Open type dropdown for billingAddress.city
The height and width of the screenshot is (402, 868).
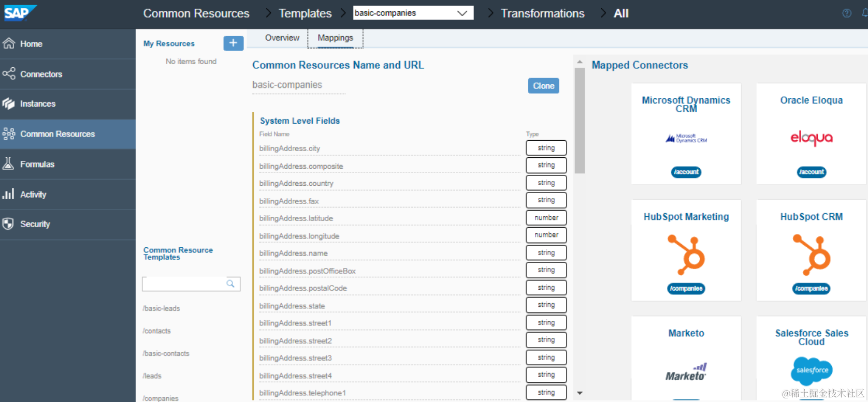[x=546, y=148]
